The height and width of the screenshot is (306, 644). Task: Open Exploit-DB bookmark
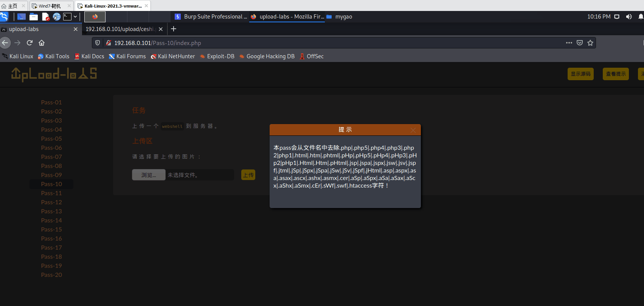click(x=217, y=56)
